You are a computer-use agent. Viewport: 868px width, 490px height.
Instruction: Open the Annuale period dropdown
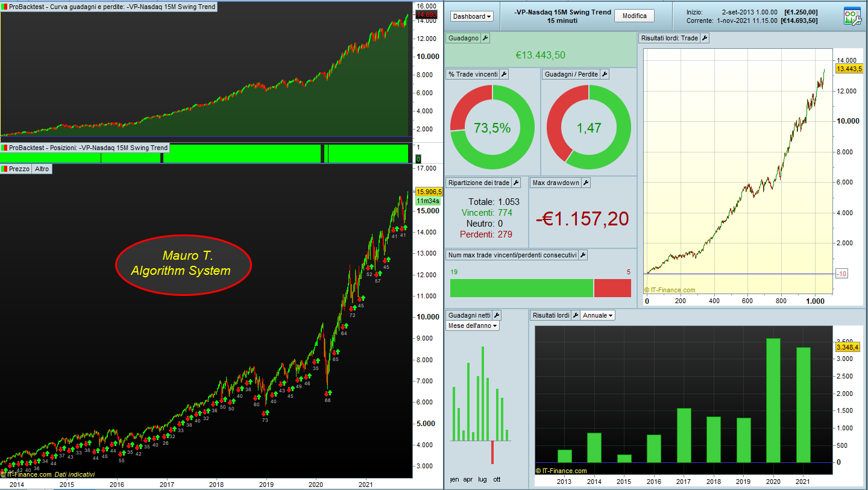pyautogui.click(x=598, y=315)
